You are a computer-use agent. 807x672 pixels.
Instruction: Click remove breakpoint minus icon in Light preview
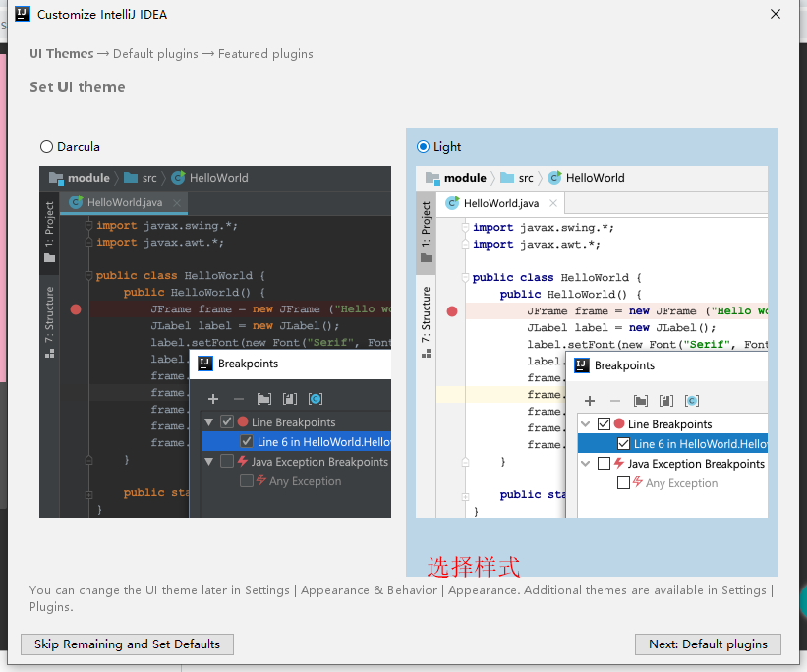tap(615, 401)
